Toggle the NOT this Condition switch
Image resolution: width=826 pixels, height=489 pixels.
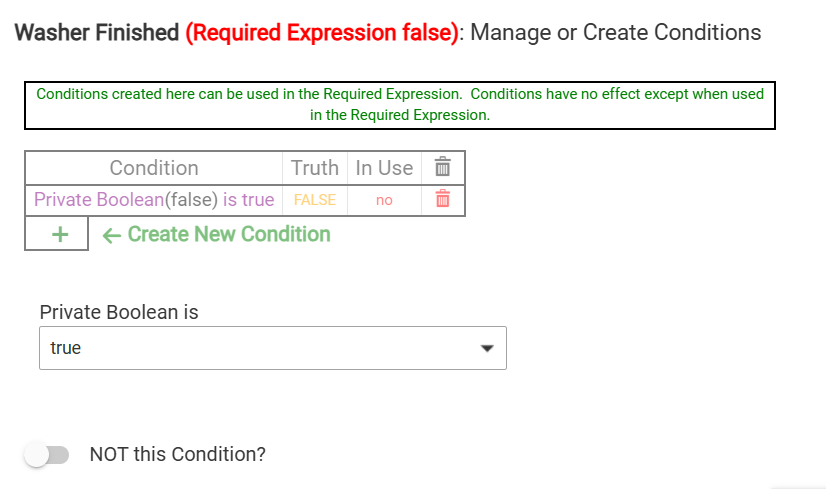click(x=47, y=455)
